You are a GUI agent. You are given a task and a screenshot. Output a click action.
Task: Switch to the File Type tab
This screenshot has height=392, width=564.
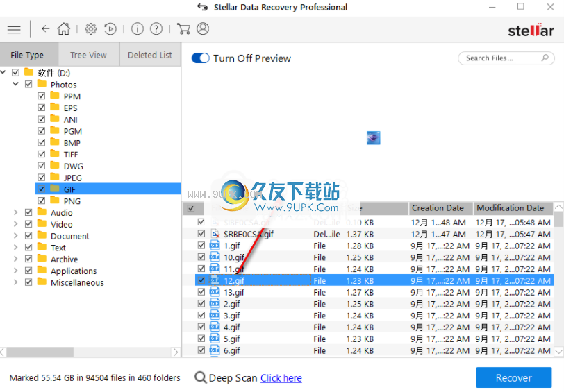point(29,55)
